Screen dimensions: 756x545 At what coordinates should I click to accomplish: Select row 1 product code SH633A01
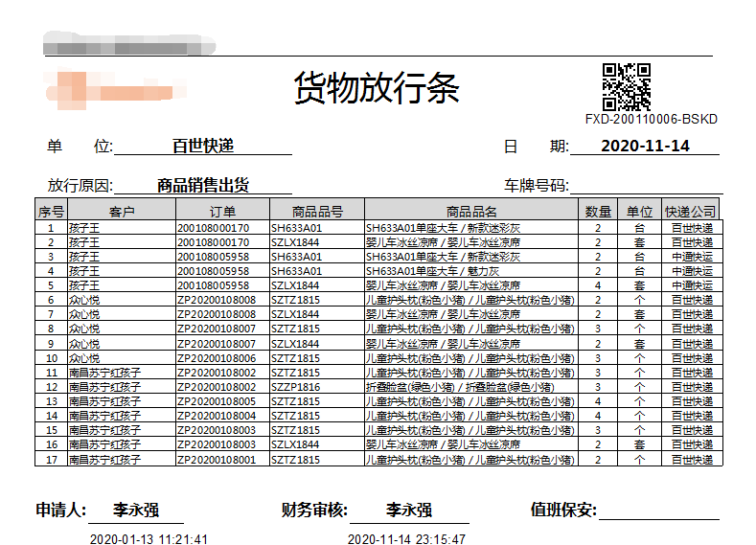coord(296,228)
